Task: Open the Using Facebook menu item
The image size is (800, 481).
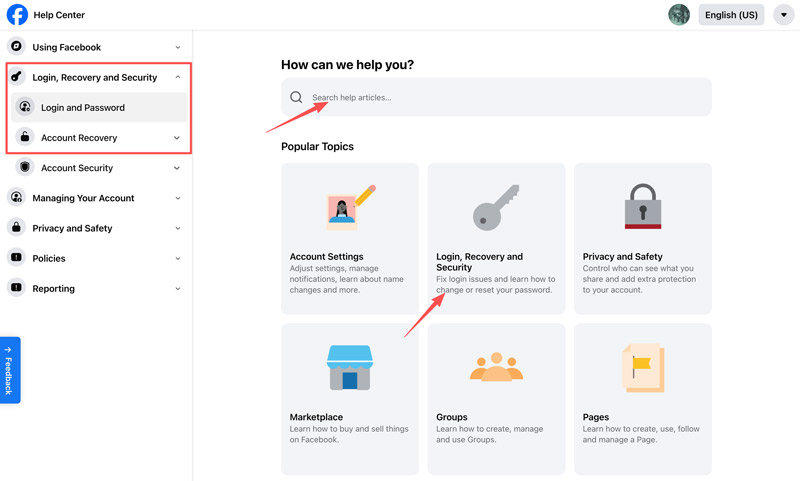Action: [x=67, y=47]
